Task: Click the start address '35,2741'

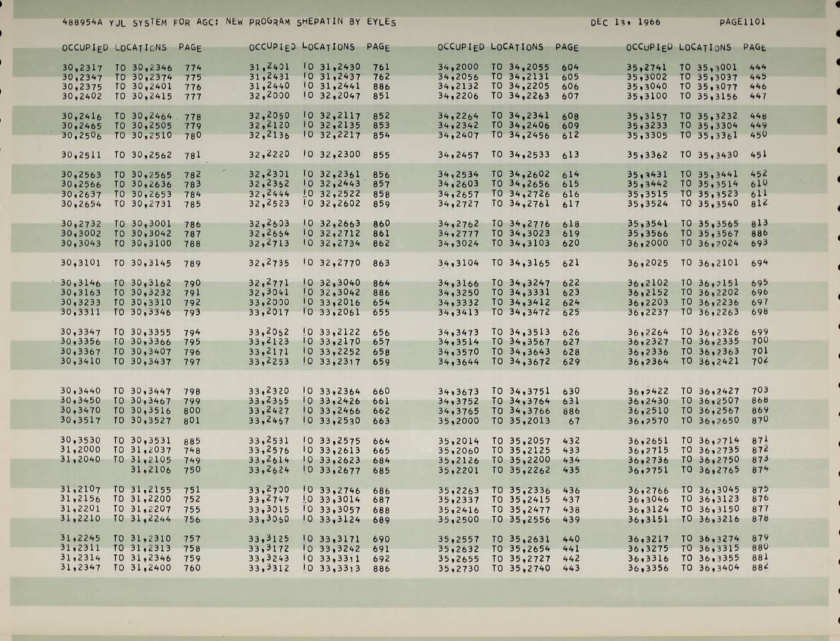Action: 646,67
